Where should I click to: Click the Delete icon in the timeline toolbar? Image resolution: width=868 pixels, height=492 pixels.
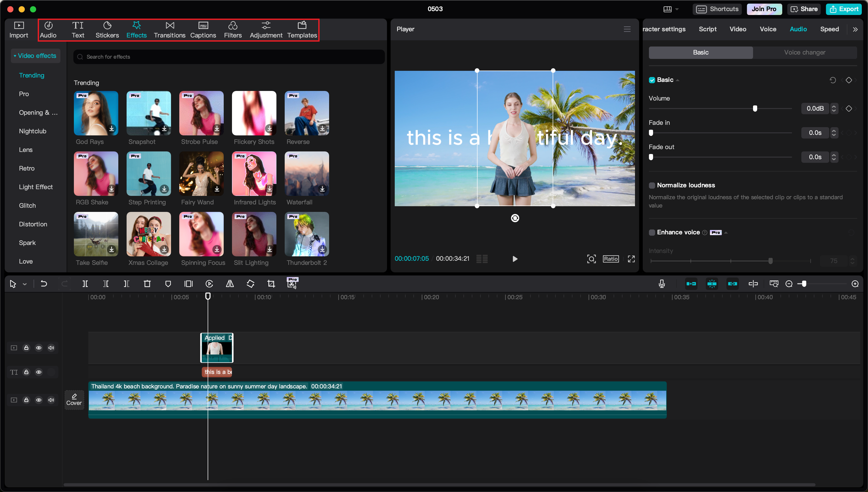(x=147, y=283)
